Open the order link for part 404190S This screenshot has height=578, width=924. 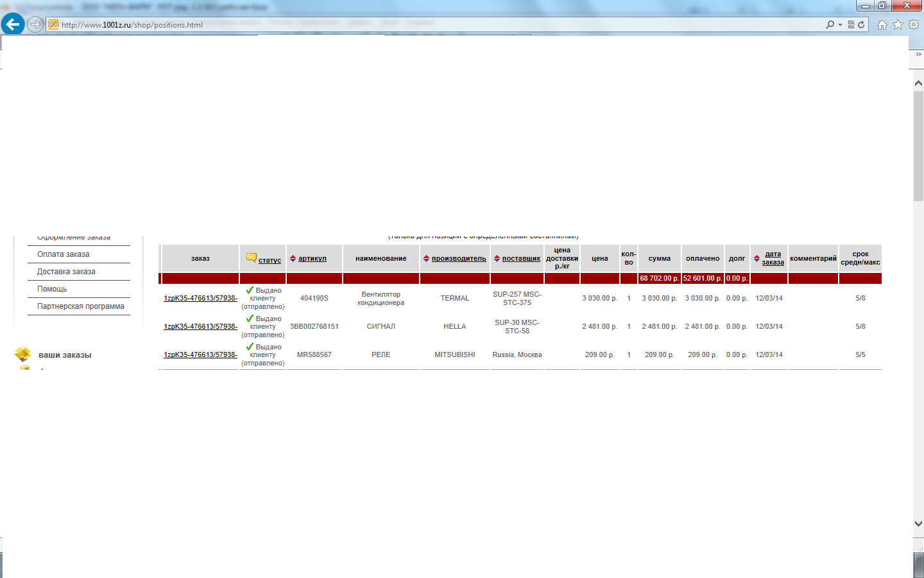point(200,298)
